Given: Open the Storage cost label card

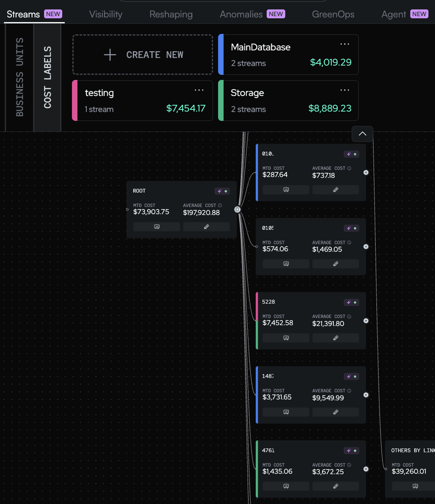Looking at the screenshot, I should pyautogui.click(x=288, y=101).
